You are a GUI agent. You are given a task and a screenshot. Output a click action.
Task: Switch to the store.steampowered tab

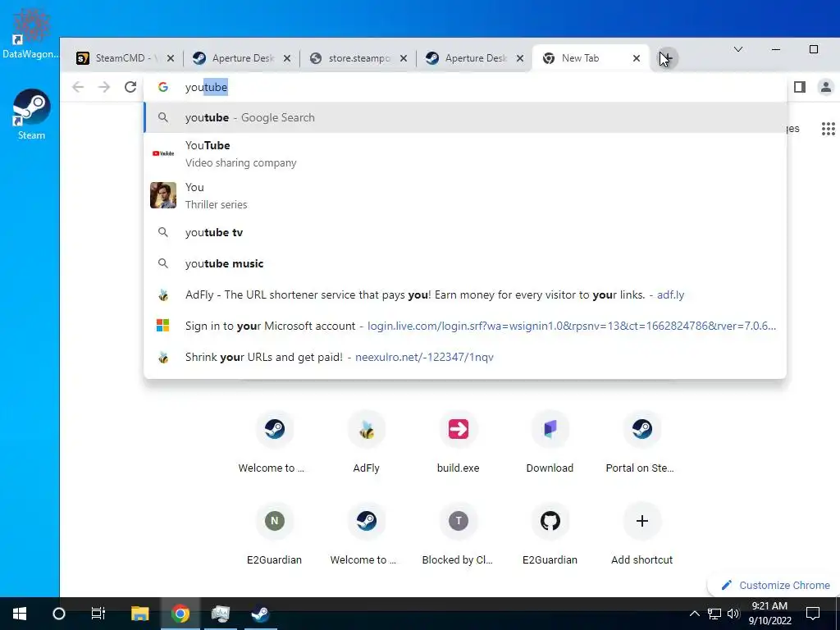358,58
